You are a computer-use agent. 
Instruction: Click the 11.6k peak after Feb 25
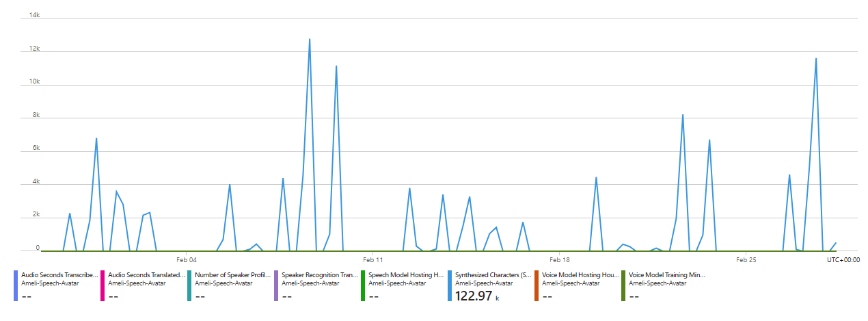[816, 59]
